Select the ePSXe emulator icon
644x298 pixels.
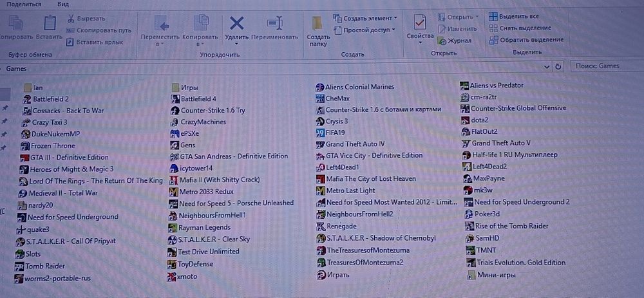point(175,133)
